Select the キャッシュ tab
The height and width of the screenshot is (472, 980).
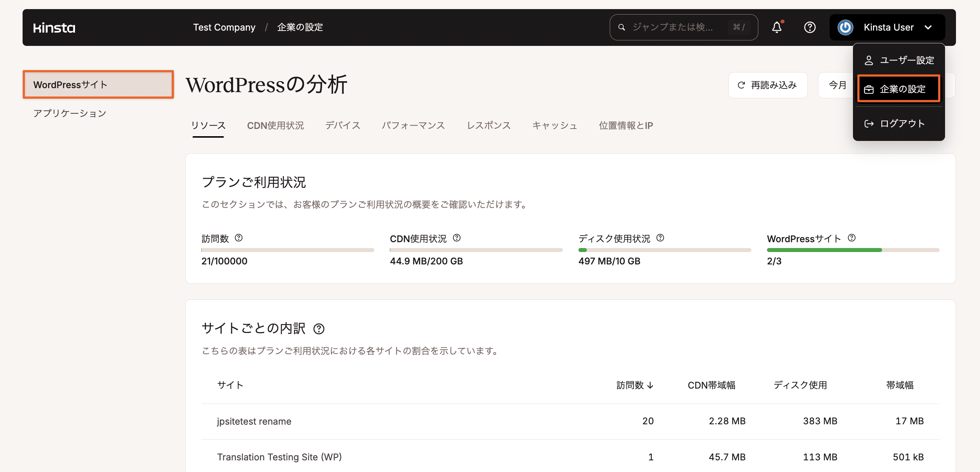(x=555, y=126)
